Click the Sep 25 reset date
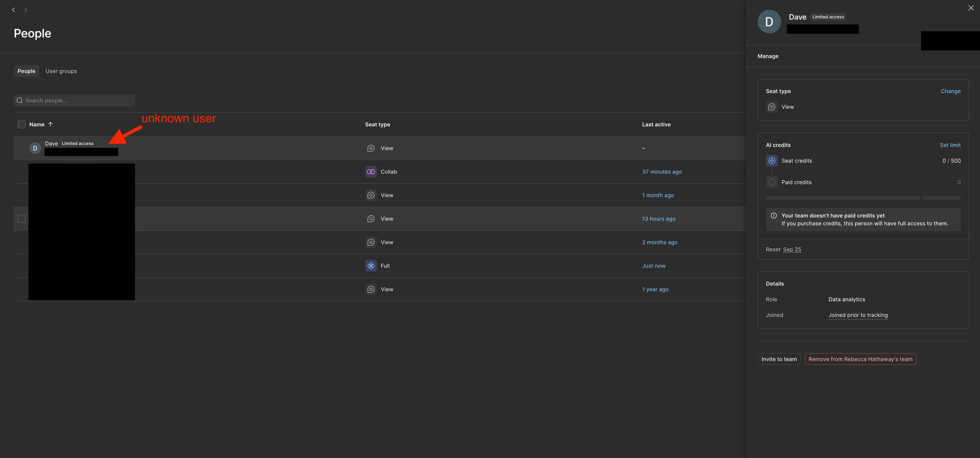This screenshot has width=980, height=458. 792,250
